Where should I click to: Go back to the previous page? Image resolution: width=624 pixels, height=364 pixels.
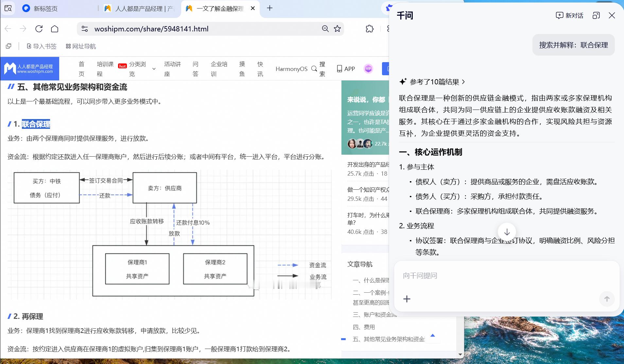coord(8,29)
